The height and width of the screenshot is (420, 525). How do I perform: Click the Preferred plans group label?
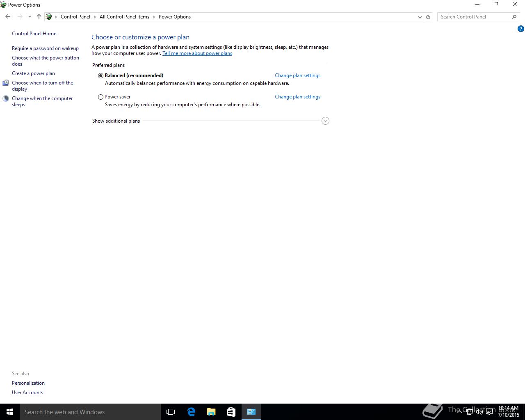(108, 65)
